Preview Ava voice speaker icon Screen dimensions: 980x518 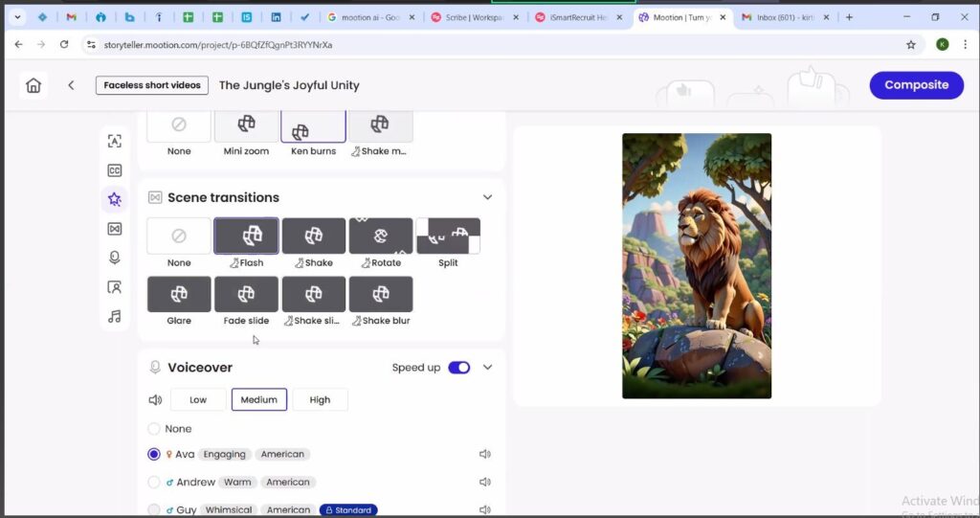tap(485, 454)
